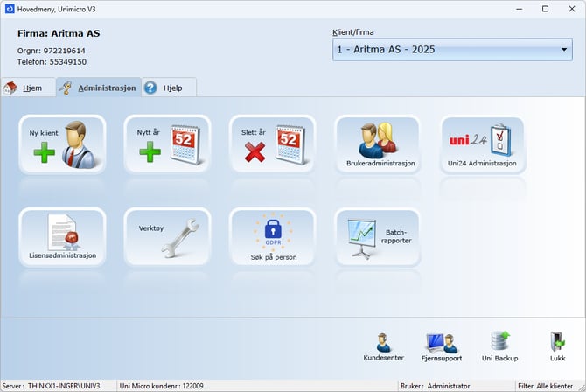This screenshot has height=392, width=586.
Task: Start Fjernsupport
Action: (x=442, y=346)
